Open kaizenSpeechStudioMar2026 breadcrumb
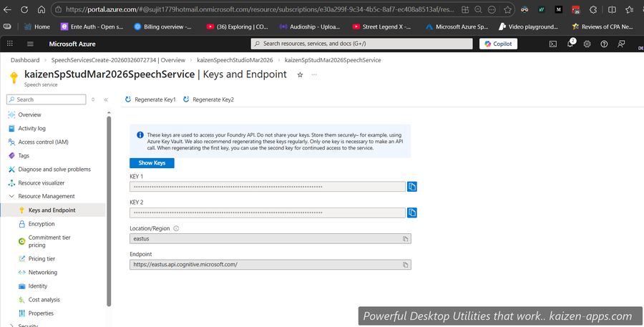 pyautogui.click(x=235, y=60)
